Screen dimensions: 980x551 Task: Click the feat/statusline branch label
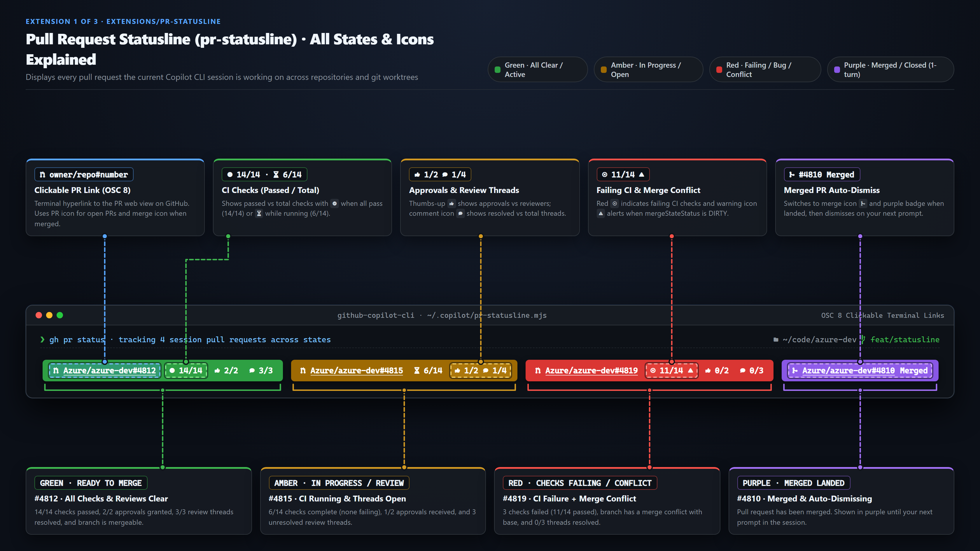coord(905,340)
